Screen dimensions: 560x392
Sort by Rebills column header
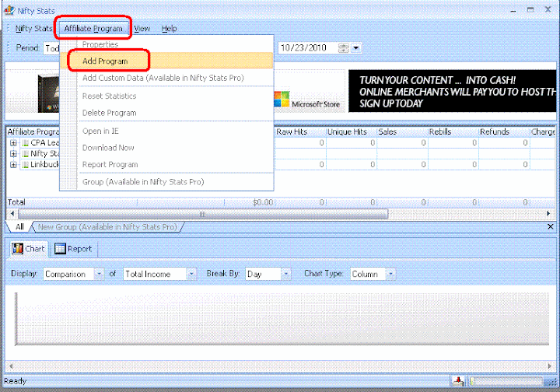pyautogui.click(x=453, y=131)
